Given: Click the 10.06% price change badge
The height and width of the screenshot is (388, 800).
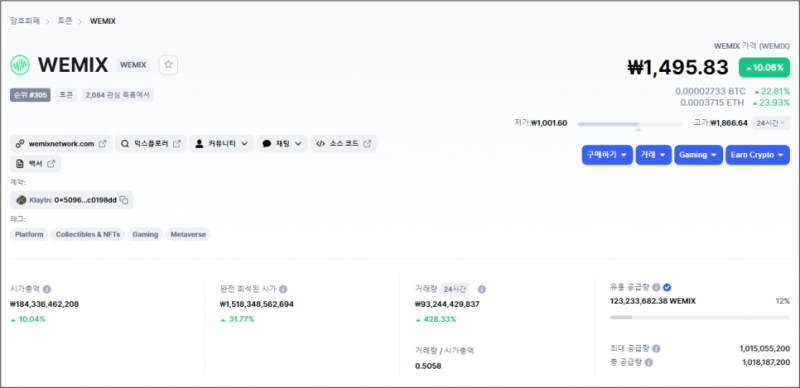Looking at the screenshot, I should pyautogui.click(x=764, y=67).
